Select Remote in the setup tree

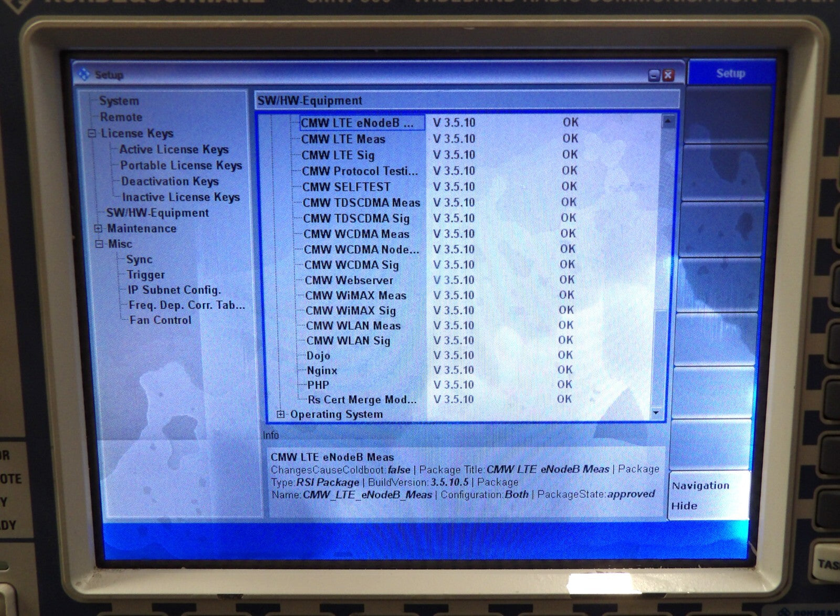click(121, 117)
